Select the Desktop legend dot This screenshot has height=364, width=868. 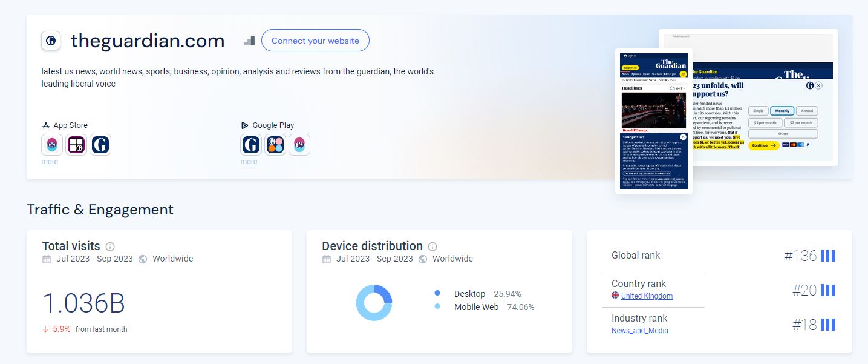point(437,293)
